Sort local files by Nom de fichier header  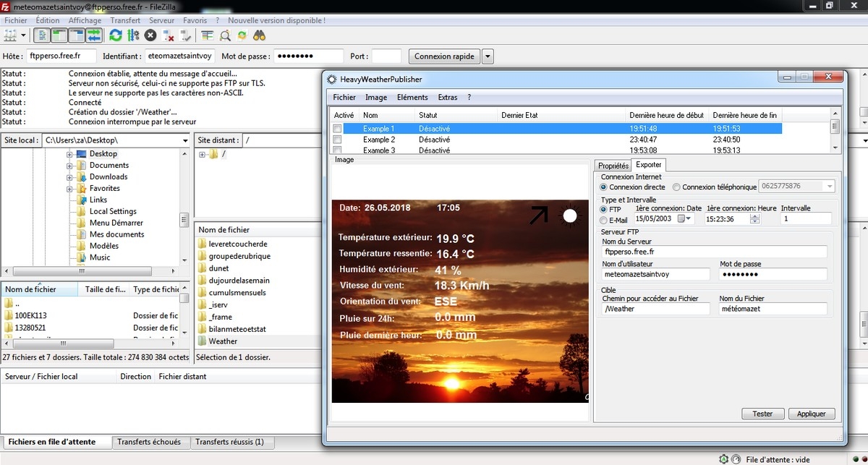point(40,289)
